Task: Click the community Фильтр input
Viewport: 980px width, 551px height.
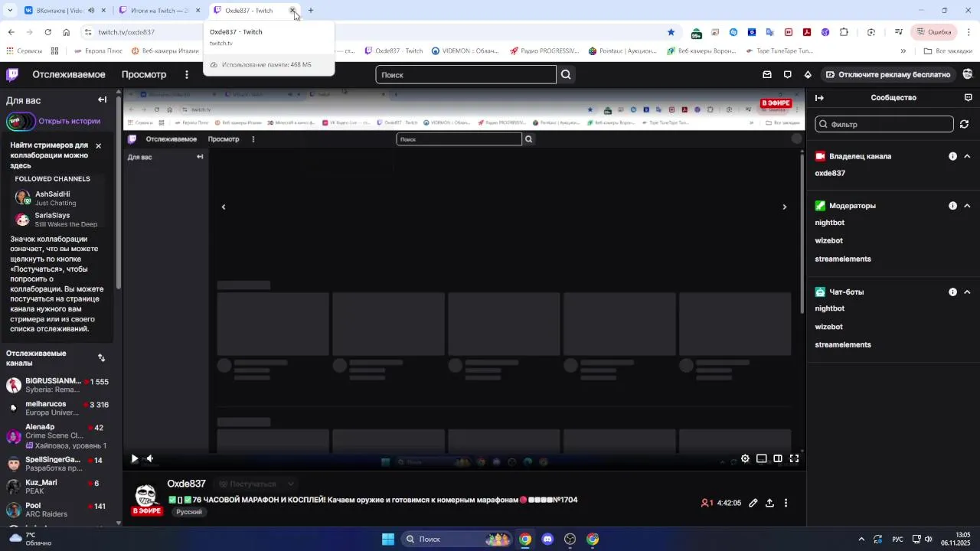Action: pyautogui.click(x=884, y=124)
